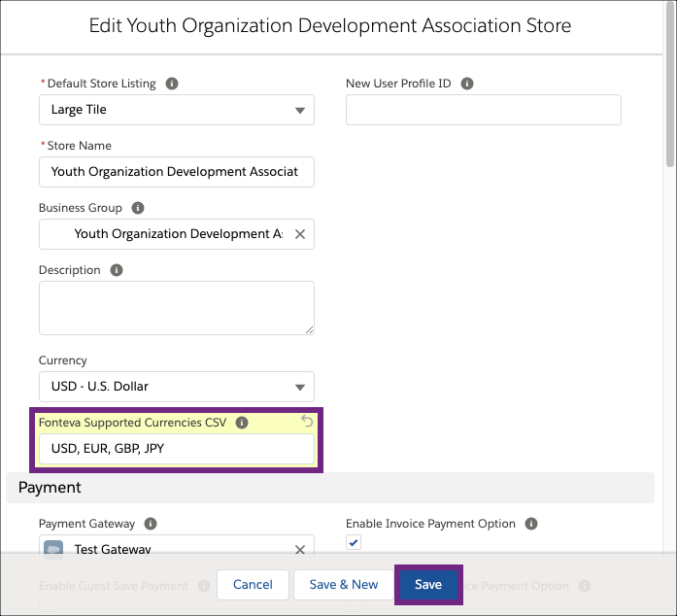Click into the Store Name field
677x616 pixels.
point(177,172)
